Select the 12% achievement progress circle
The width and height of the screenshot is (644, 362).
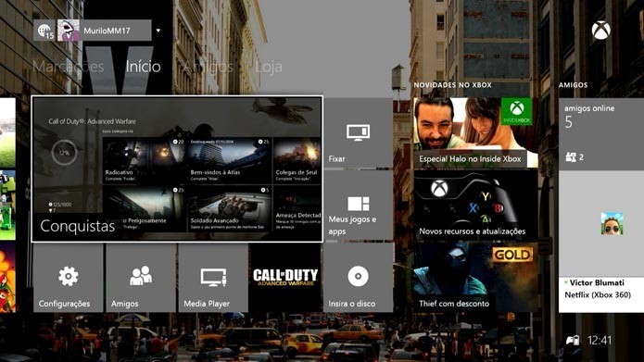tap(64, 153)
